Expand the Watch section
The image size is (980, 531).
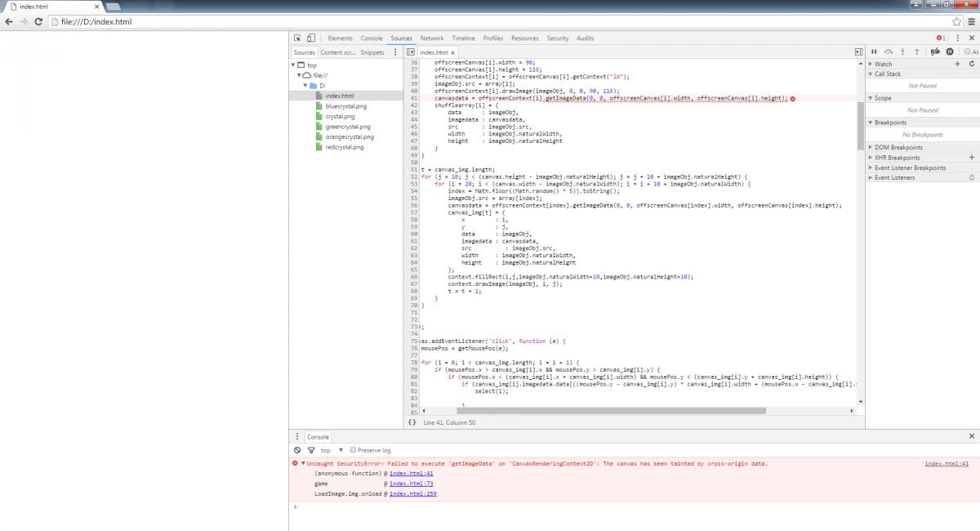click(883, 64)
